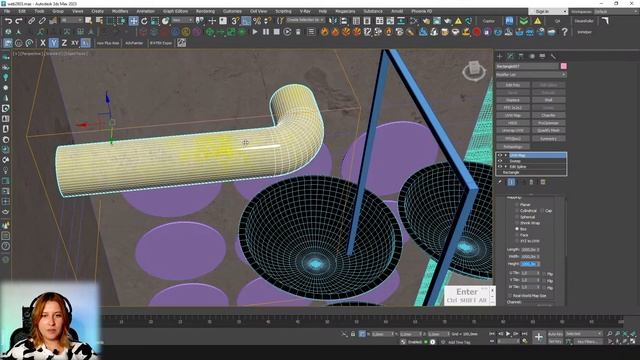Toggle visibility eye of Edit Spline modifier
640x360 pixels.
pyautogui.click(x=500, y=167)
